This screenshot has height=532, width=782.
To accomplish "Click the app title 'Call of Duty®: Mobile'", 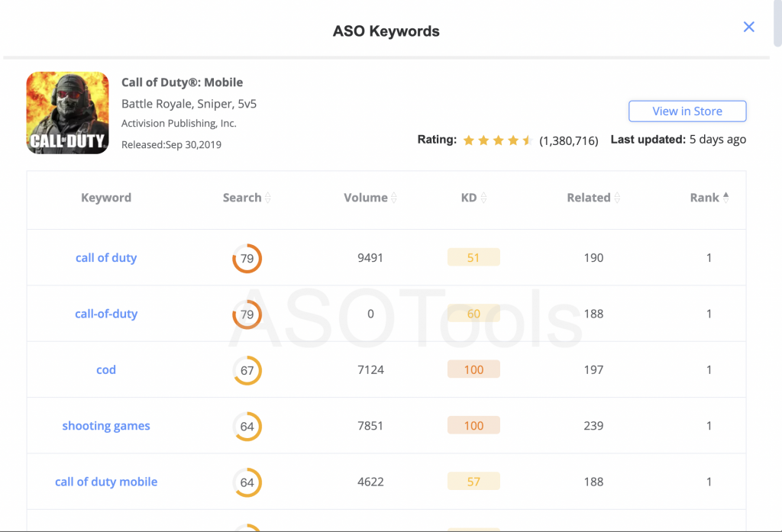I will [x=182, y=82].
